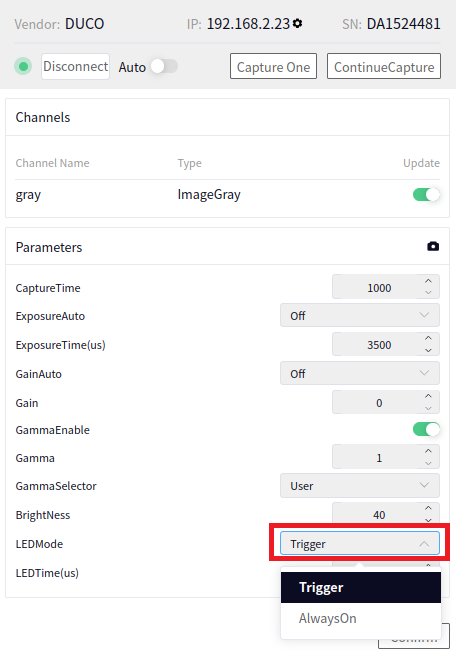Decrease ExposureTime with down arrow

click(x=428, y=350)
